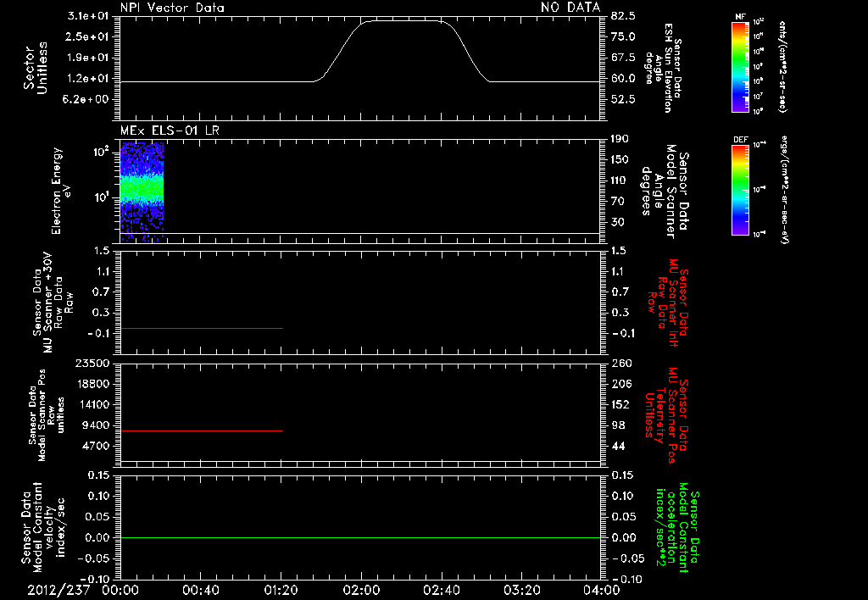Image resolution: width=868 pixels, height=600 pixels.
Task: Click the 2012/237 date label
Action: coord(58,590)
